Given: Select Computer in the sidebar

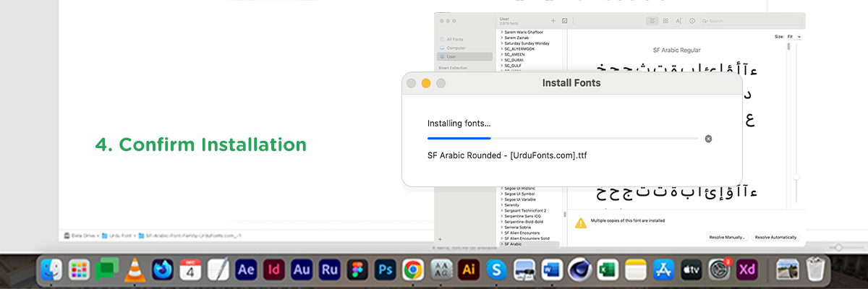Looking at the screenshot, I should (456, 48).
